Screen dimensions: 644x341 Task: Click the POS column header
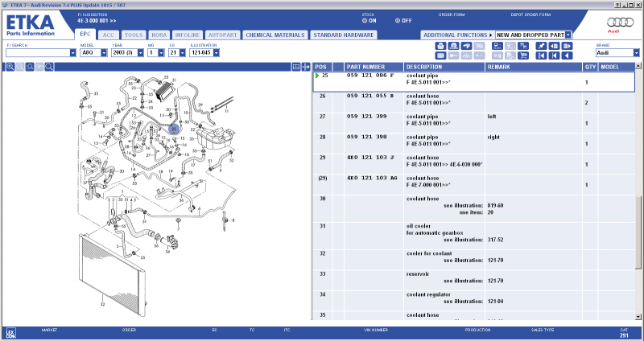point(323,67)
